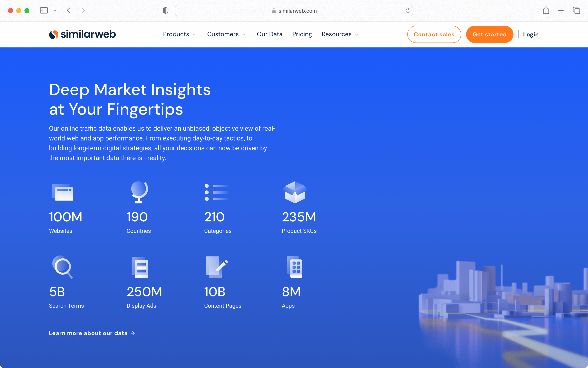Click the magnifying glass icon above 5B
Image resolution: width=588 pixels, height=368 pixels.
tap(62, 267)
